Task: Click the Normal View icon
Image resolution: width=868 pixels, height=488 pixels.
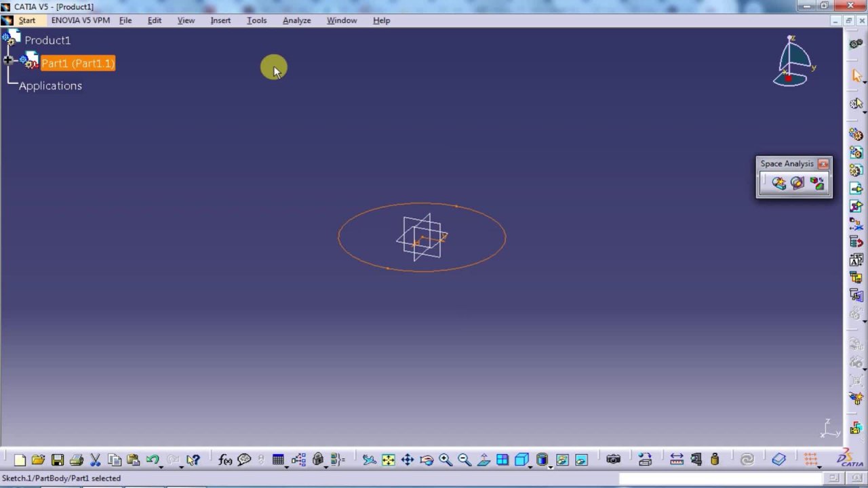Action: coord(484,460)
